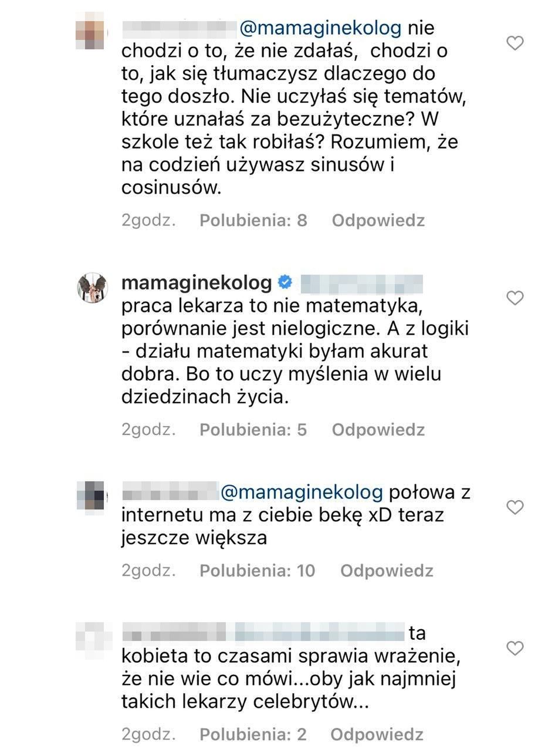Click @mamaginekolog mention before "połowa z"
The image size is (555, 756).
click(301, 491)
